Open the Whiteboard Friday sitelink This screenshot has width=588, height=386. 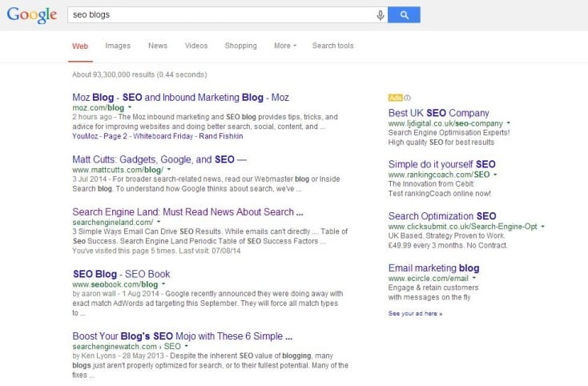pos(163,136)
